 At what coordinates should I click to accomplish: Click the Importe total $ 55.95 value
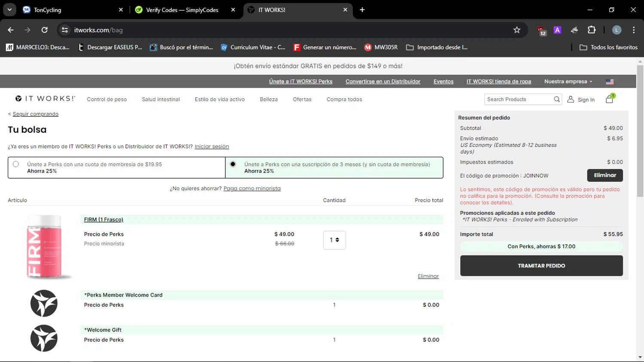[613, 234]
